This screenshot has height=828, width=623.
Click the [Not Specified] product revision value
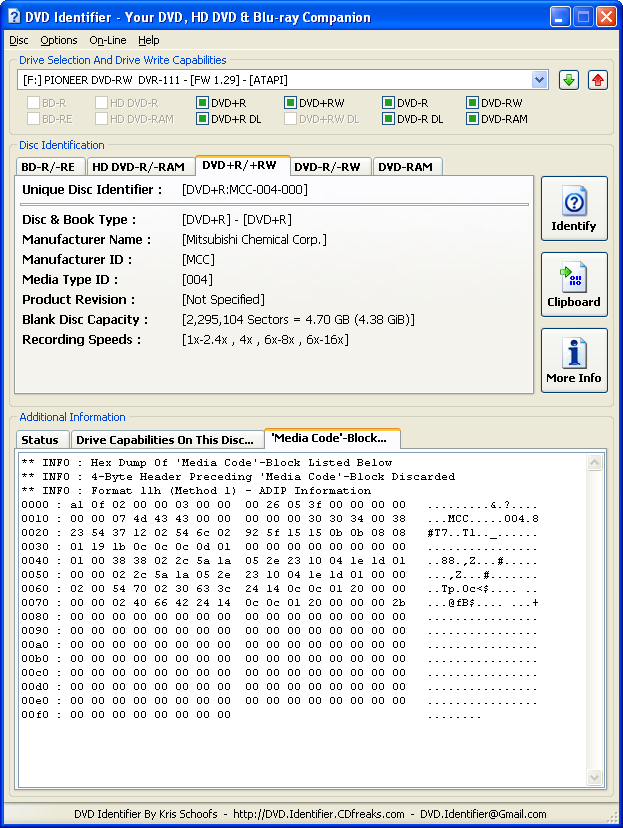pyautogui.click(x=223, y=300)
